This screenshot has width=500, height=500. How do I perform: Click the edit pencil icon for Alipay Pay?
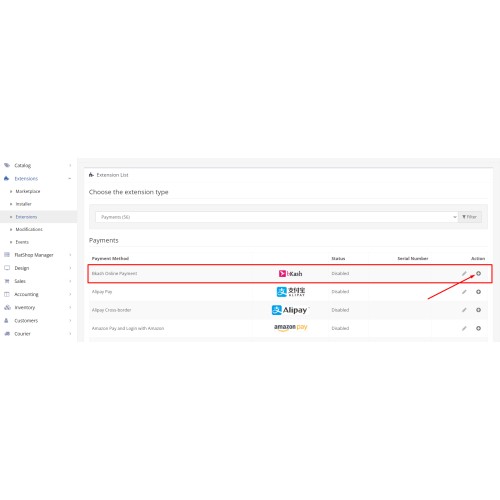(464, 292)
